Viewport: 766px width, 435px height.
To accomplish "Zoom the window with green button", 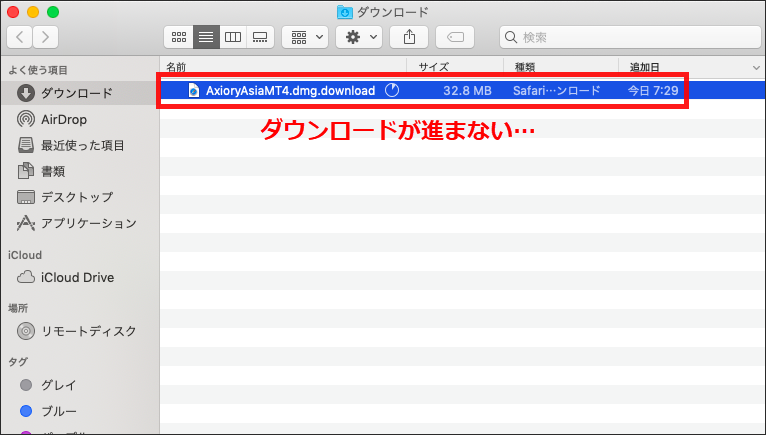I will coord(53,12).
